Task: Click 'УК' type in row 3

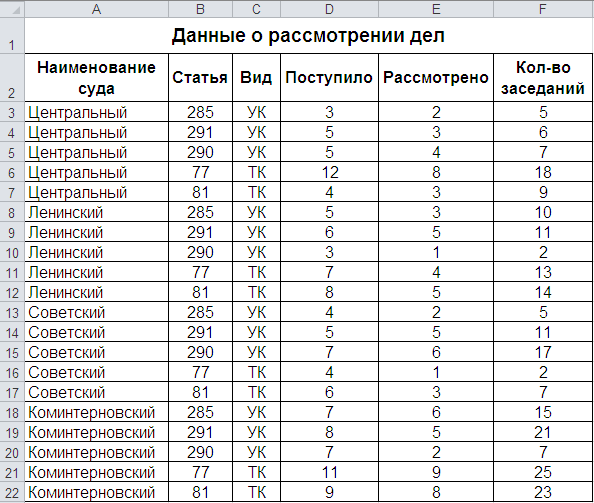Action: point(256,112)
